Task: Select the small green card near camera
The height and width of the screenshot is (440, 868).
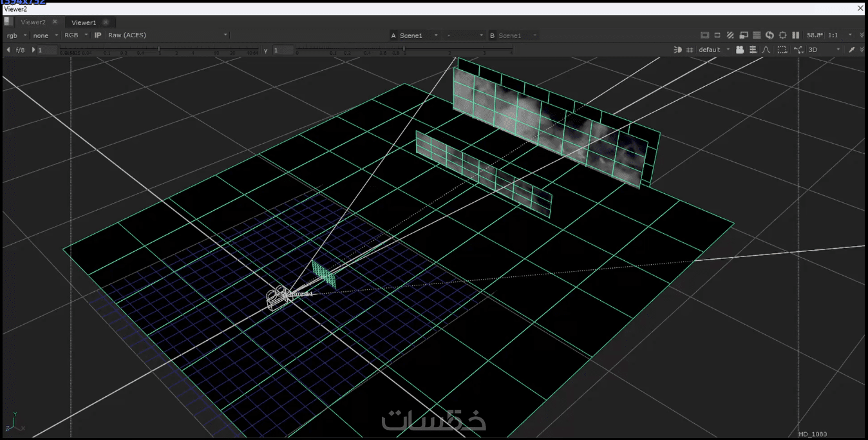Action: coord(324,274)
